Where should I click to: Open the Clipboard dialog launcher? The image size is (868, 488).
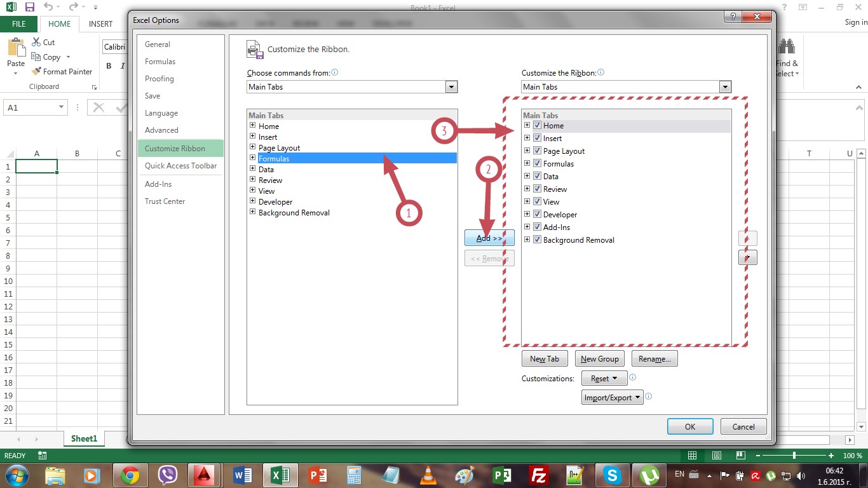(x=94, y=87)
